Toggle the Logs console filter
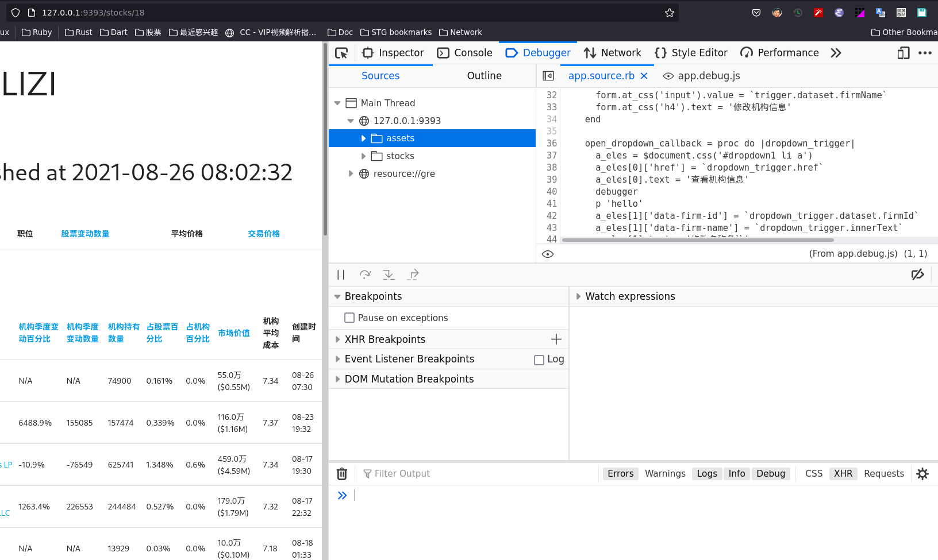938x560 pixels. pos(707,474)
